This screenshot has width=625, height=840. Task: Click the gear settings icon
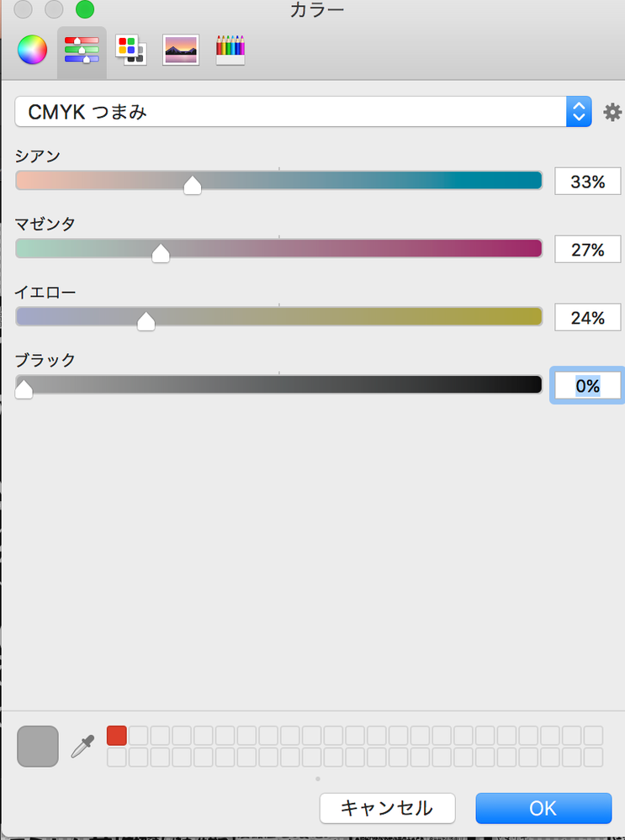click(x=612, y=112)
